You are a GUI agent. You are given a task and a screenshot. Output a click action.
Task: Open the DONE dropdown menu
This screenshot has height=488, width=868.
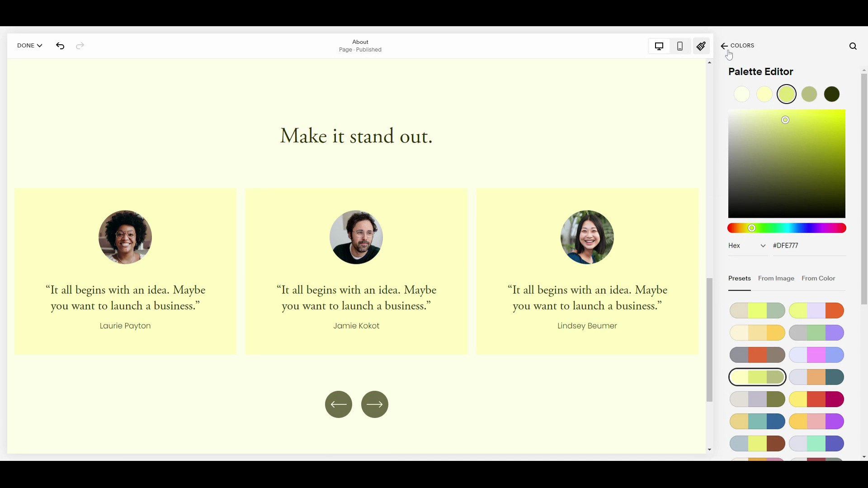pyautogui.click(x=29, y=46)
